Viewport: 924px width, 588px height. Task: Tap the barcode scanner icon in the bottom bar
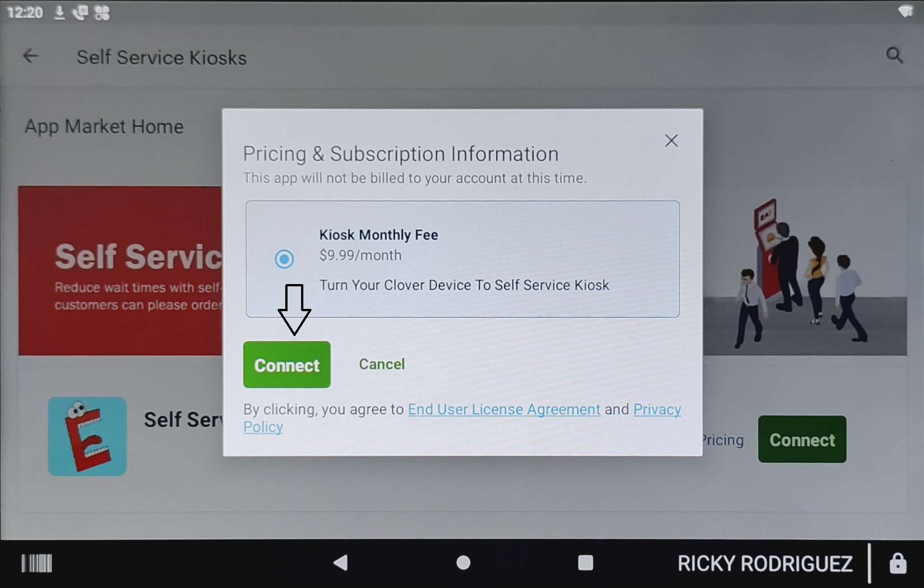(37, 563)
